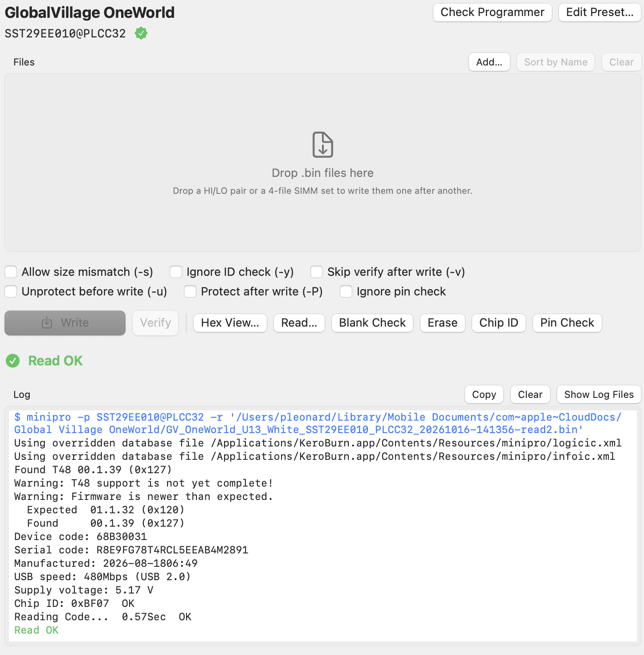
Task: Click the Verify button
Action: pyautogui.click(x=155, y=323)
